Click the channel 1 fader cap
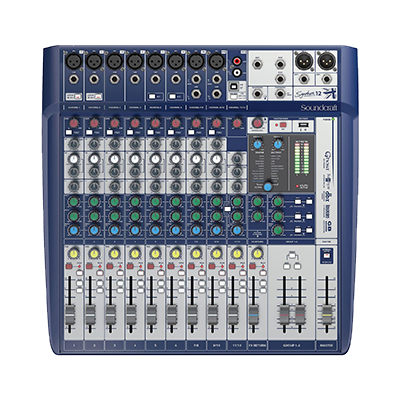 coord(70,315)
